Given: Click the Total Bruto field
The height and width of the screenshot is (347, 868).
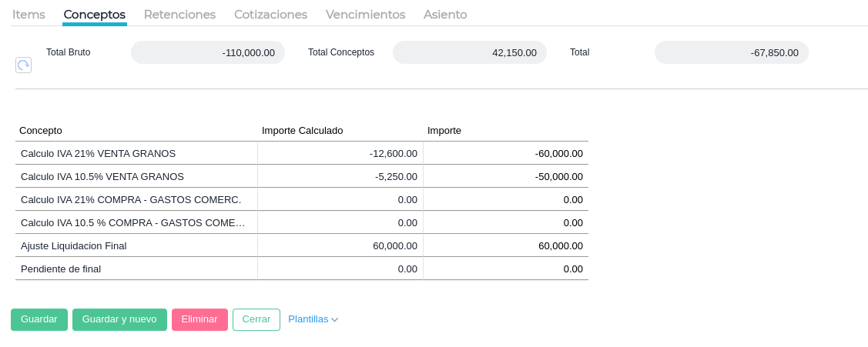Looking at the screenshot, I should tap(208, 52).
